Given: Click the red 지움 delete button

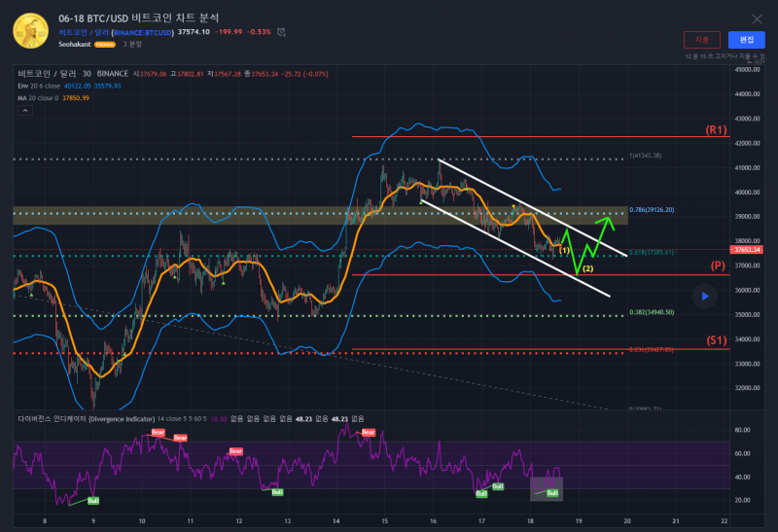Looking at the screenshot, I should tap(702, 39).
